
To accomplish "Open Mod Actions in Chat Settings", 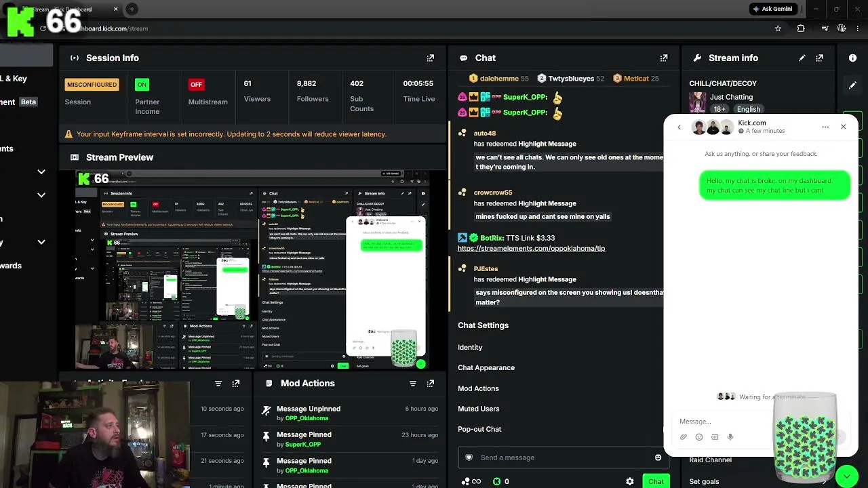I will [478, 388].
